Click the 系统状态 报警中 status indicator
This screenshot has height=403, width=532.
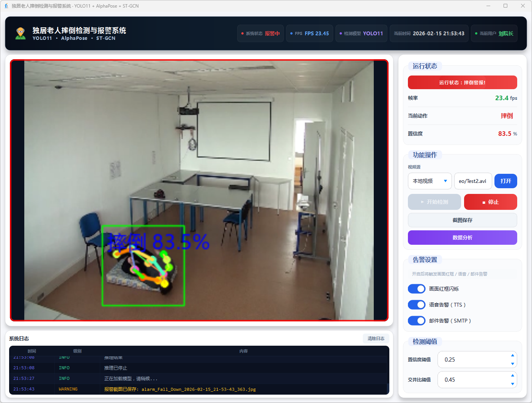(x=260, y=33)
